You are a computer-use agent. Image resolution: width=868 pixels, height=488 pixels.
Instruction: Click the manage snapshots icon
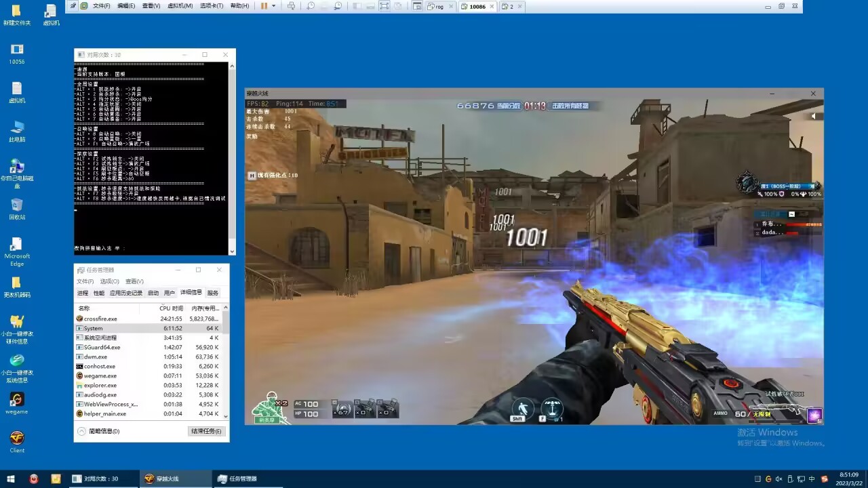pos(338,6)
